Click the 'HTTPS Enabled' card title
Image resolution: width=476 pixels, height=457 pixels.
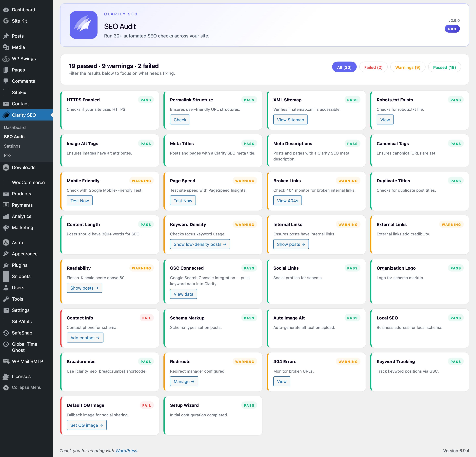(x=83, y=100)
